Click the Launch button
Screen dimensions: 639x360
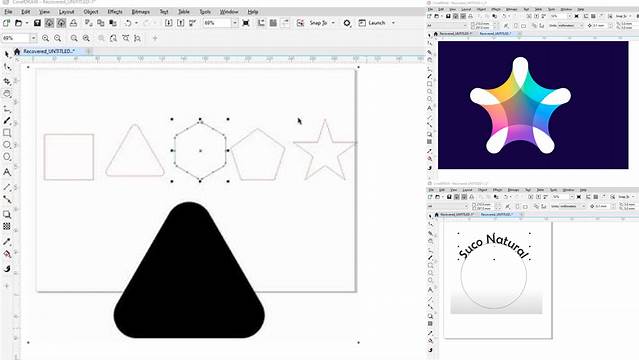[x=372, y=23]
